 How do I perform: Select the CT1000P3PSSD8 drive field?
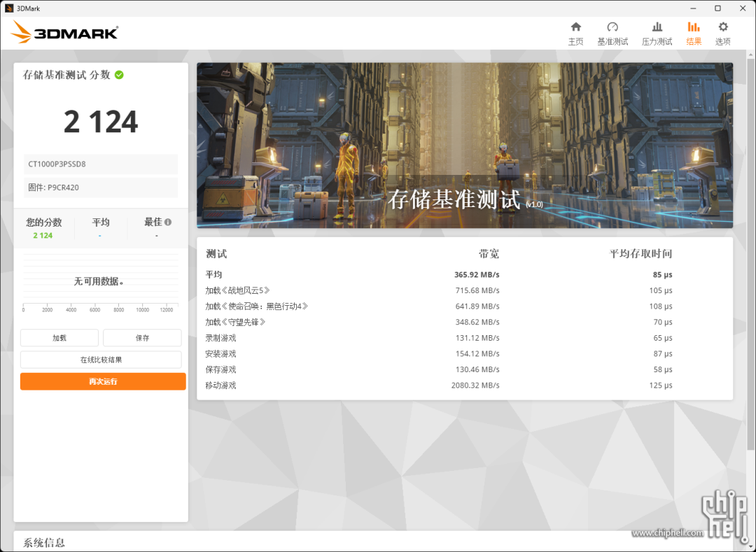[x=101, y=164]
